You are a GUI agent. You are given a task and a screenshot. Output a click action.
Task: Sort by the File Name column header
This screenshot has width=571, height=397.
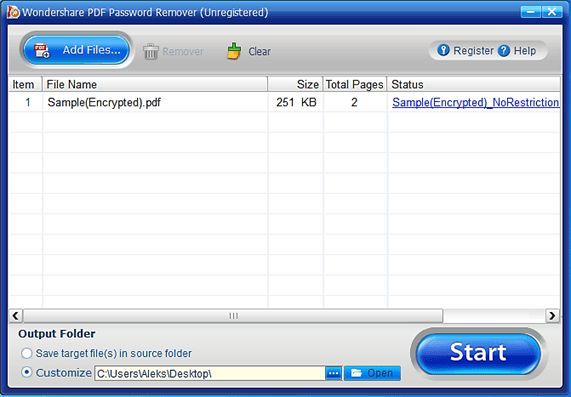click(155, 84)
